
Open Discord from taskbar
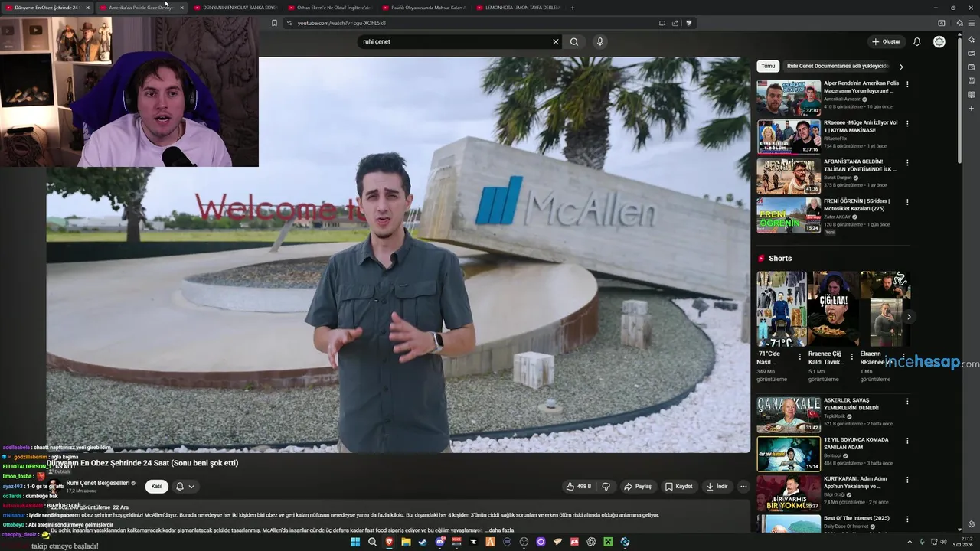pos(439,542)
